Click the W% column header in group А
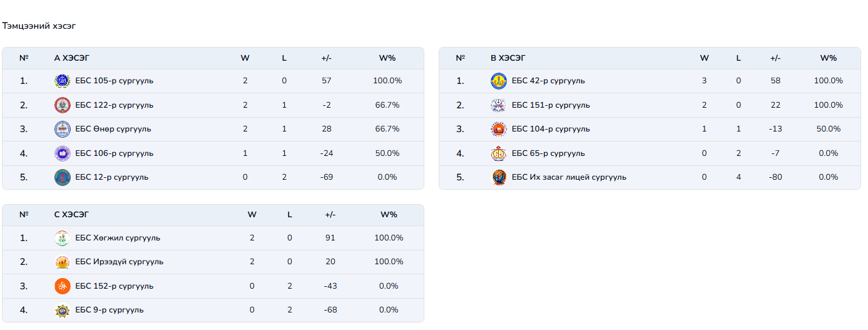This screenshot has width=868, height=330. click(387, 58)
